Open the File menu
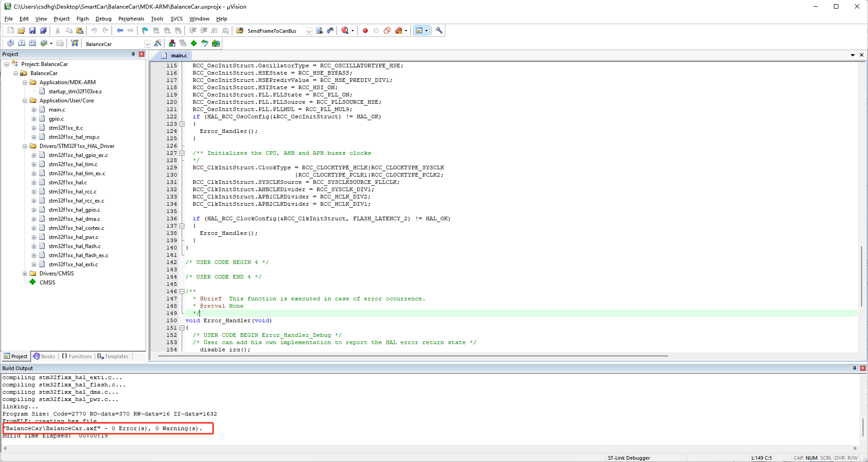 [9, 19]
